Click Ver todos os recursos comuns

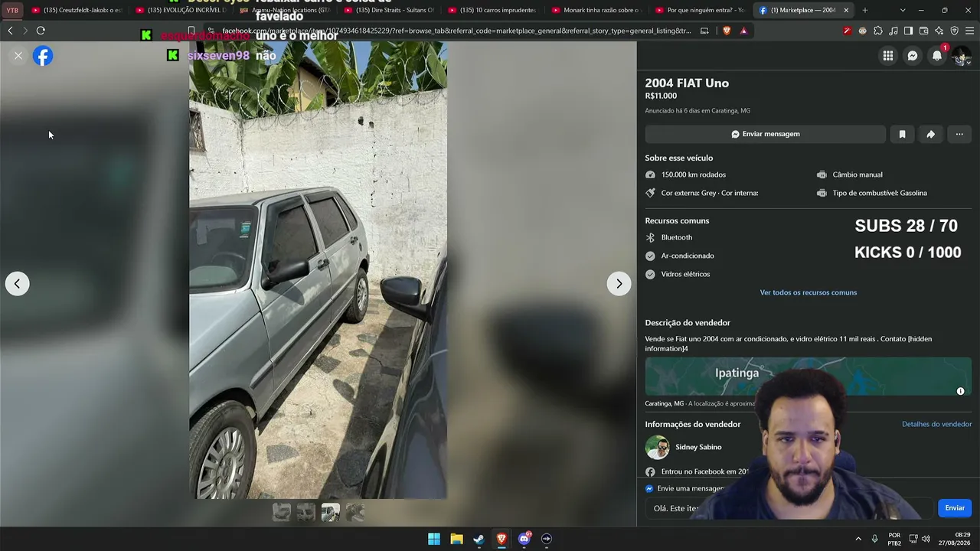(x=808, y=292)
